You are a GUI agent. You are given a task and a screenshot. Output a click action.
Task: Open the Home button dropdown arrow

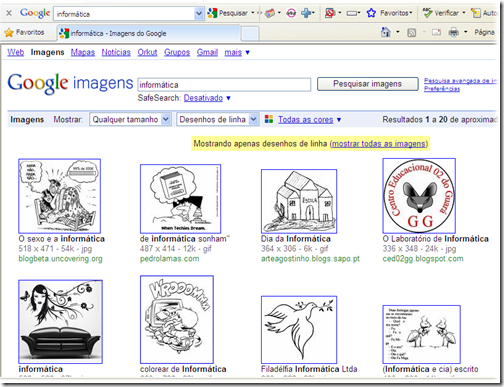tap(398, 32)
